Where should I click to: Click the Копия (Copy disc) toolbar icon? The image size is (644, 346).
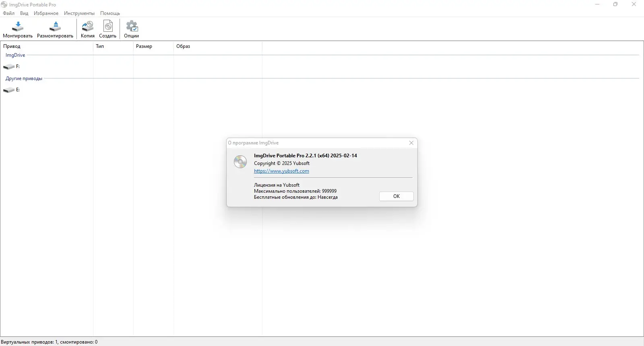87,27
